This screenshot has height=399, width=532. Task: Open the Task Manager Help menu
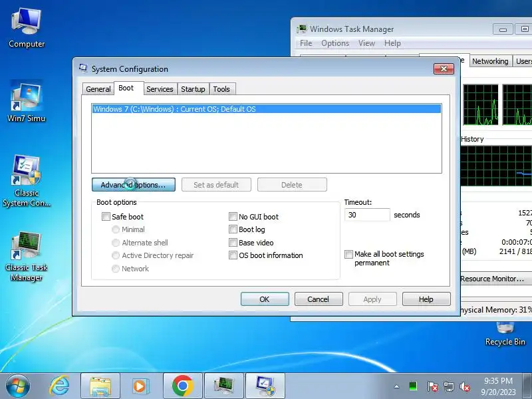point(392,43)
